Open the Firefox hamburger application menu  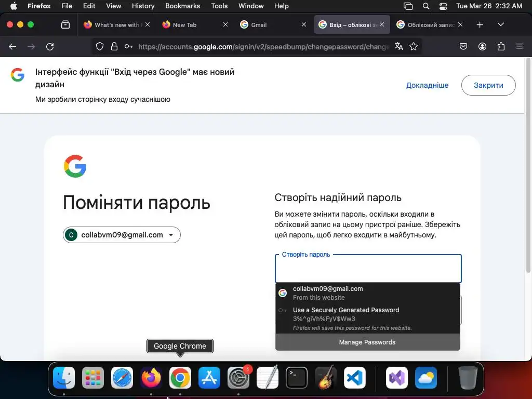point(519,46)
